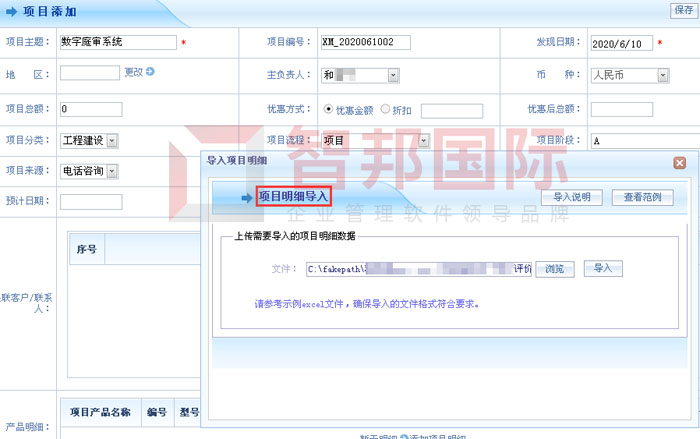The height and width of the screenshot is (439, 700).
Task: Select the 折扣 radio option
Action: [386, 109]
